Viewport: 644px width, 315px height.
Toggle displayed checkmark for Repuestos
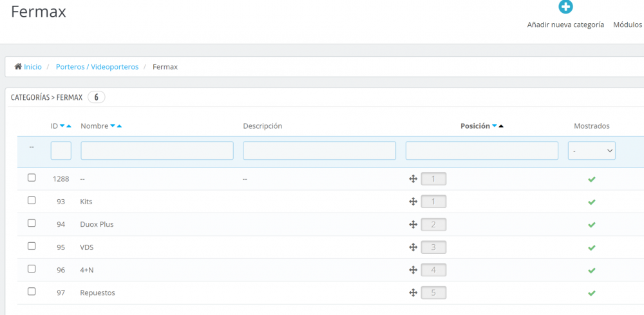coord(591,293)
